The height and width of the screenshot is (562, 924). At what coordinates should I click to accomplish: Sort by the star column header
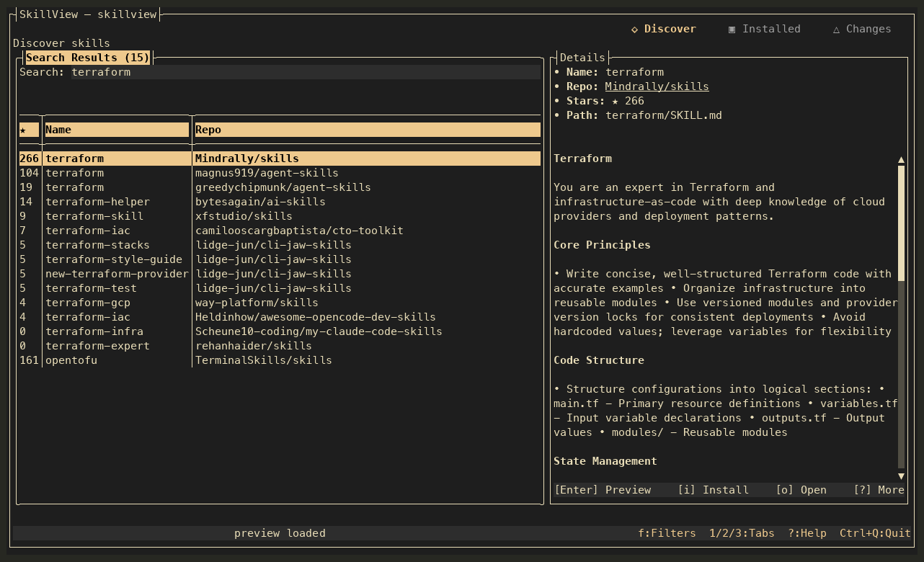click(x=29, y=130)
